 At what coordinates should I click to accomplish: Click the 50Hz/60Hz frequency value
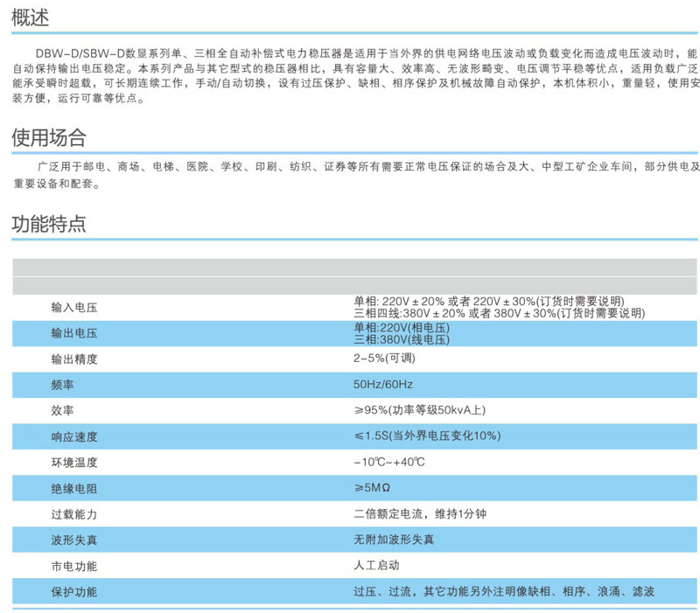pos(382,385)
